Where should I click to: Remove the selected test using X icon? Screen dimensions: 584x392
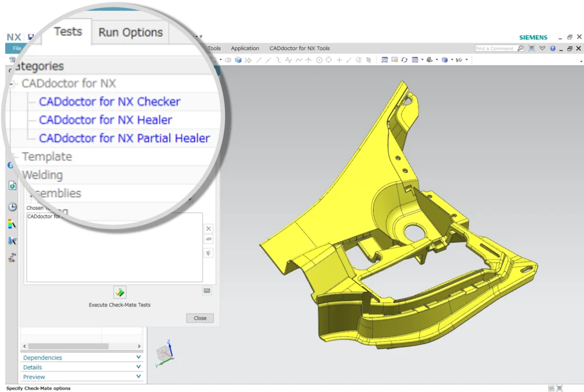coord(208,228)
